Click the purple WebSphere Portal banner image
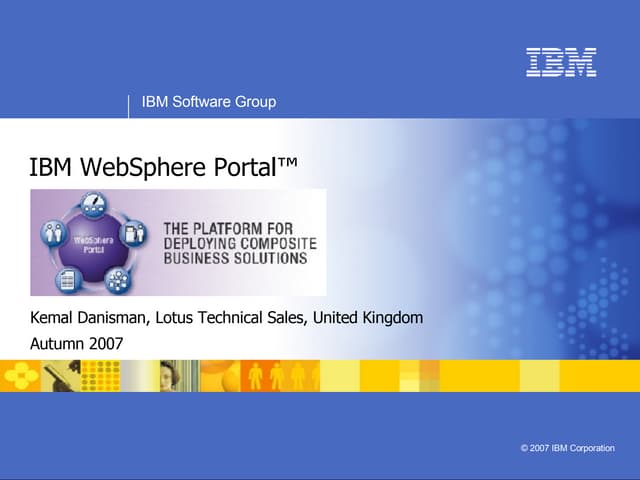 pos(178,242)
